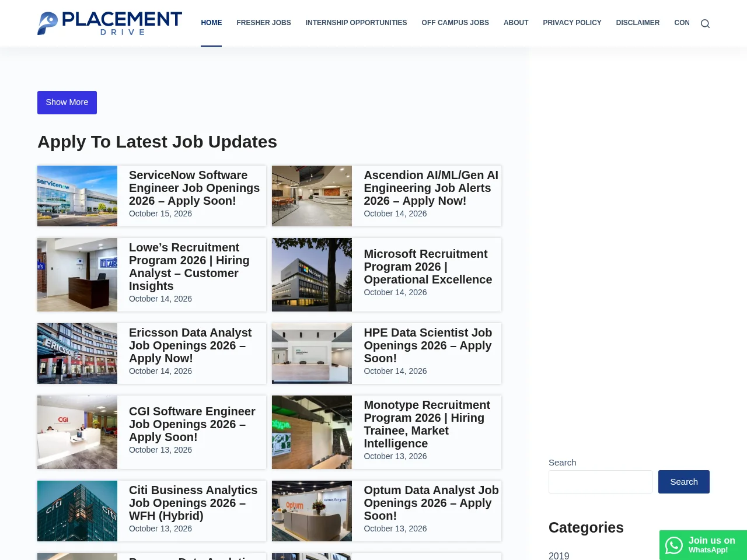Click the ServiceNow building thumbnail
The image size is (747, 560).
(77, 196)
